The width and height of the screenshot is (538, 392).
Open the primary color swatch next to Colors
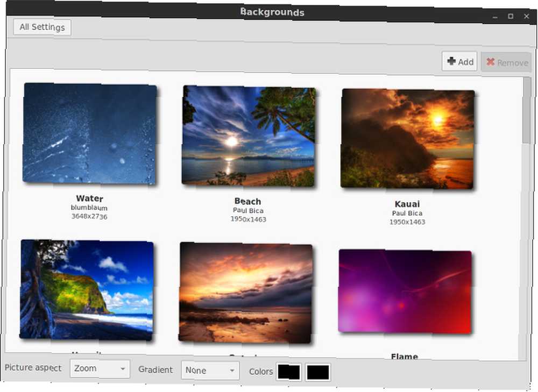coord(288,372)
